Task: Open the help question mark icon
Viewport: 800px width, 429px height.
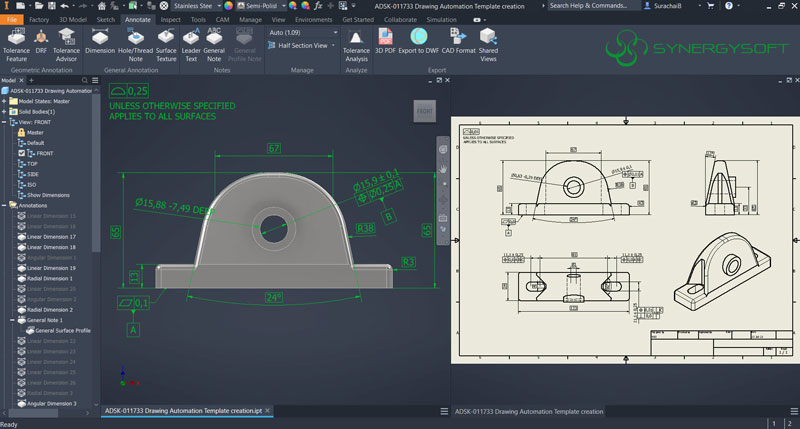Action: (729, 6)
